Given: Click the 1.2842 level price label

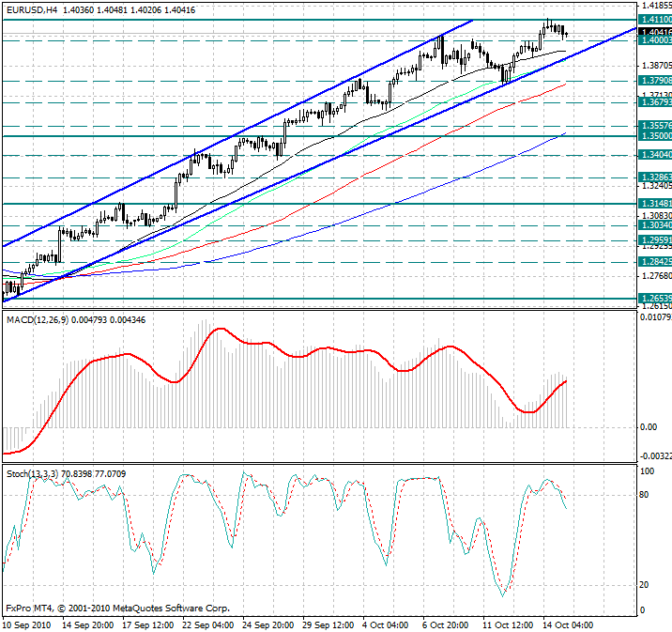Looking at the screenshot, I should tap(655, 262).
